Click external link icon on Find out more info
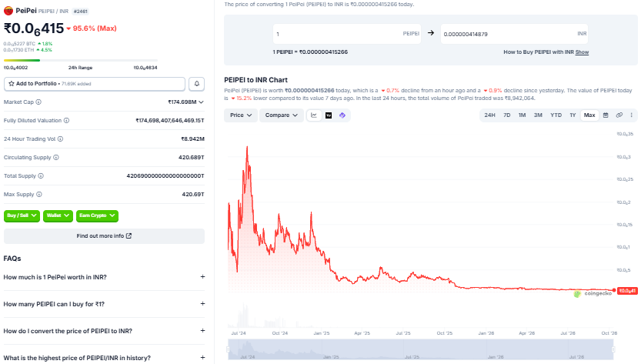 pos(129,236)
